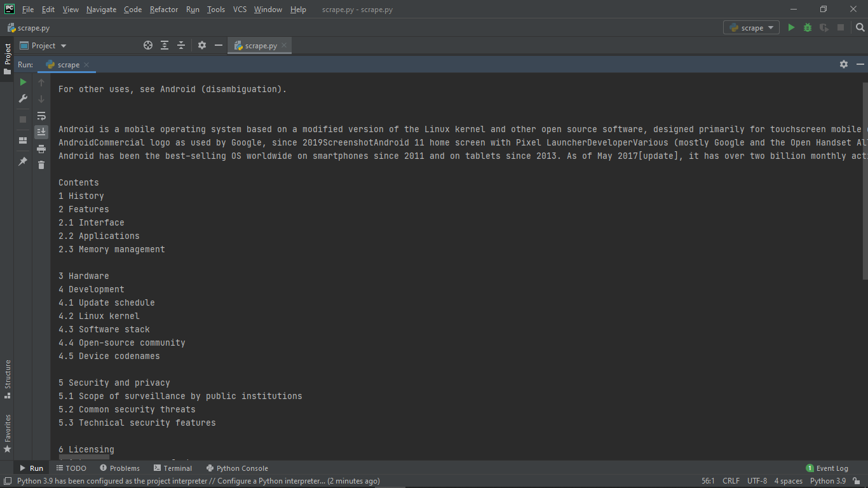Viewport: 868px width, 488px height.
Task: Open the 4 spaces indent settings
Action: tap(788, 481)
